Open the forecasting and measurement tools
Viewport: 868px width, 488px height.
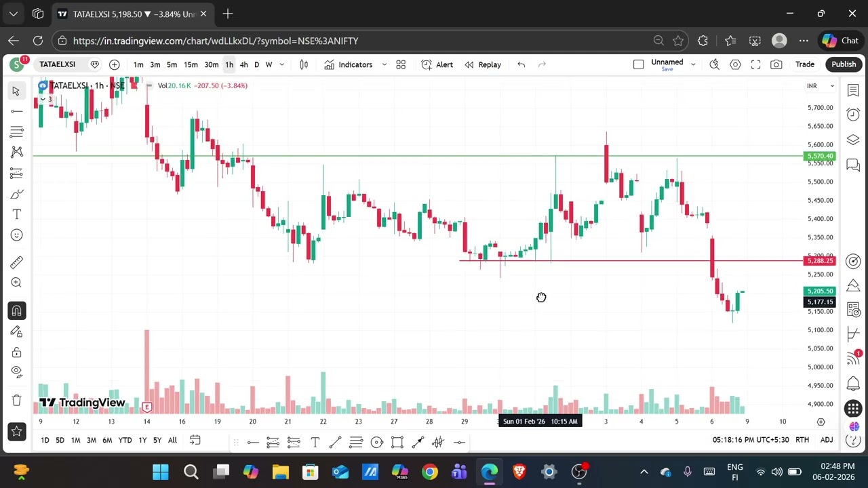click(16, 174)
